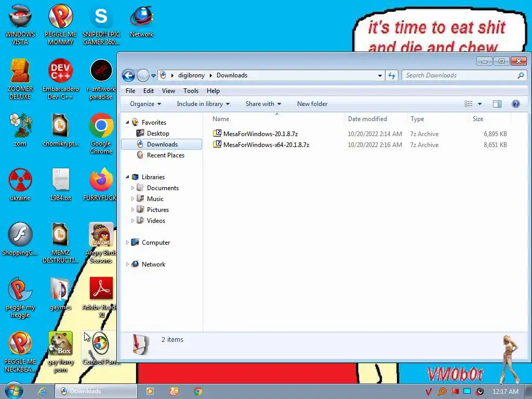Select the Network desktop icon
The width and height of the screenshot is (532, 399).
pyautogui.click(x=141, y=21)
